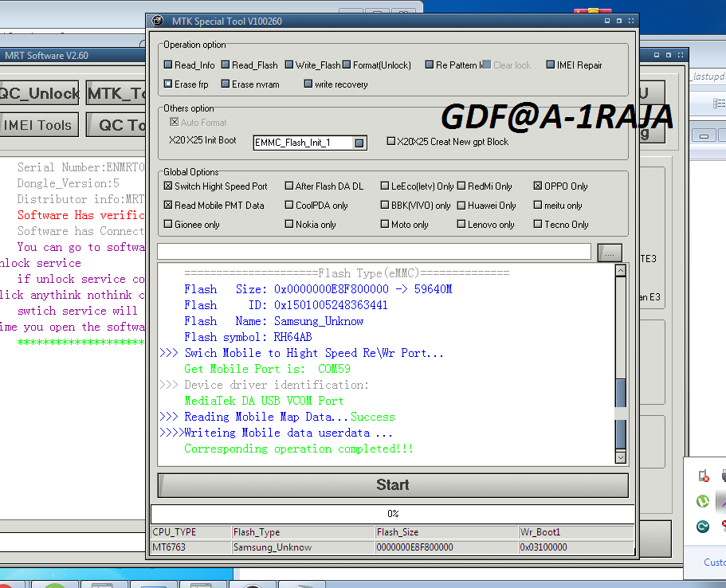Check Nokia only option

(x=289, y=224)
